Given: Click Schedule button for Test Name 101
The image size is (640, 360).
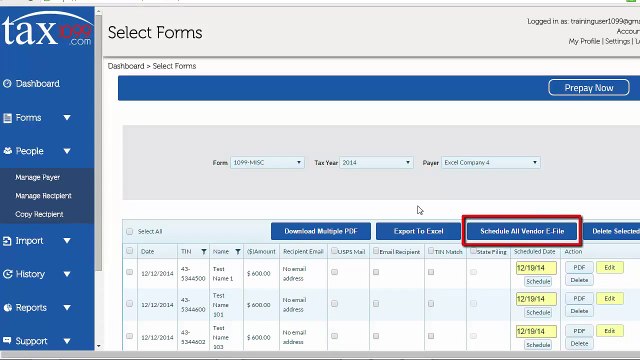Looking at the screenshot, I should click(538, 313).
